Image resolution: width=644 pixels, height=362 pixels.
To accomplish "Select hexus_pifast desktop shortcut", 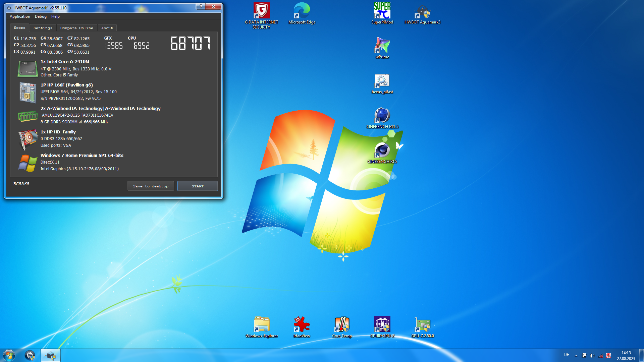I will (x=382, y=84).
